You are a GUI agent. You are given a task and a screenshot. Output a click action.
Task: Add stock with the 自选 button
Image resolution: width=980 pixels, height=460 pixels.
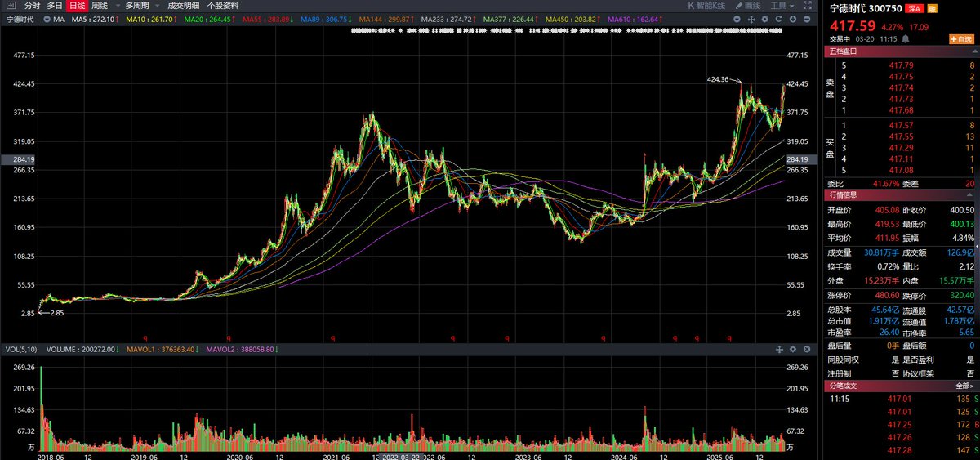(962, 38)
